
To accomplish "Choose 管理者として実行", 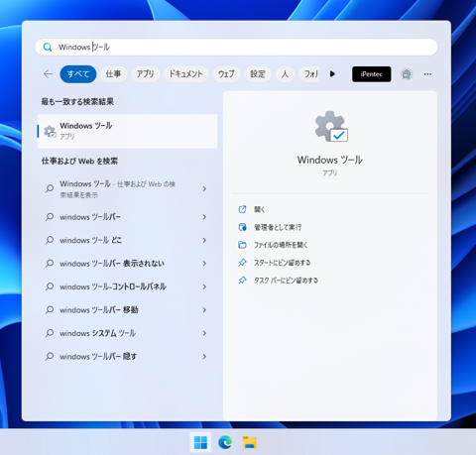I will pyautogui.click(x=278, y=227).
